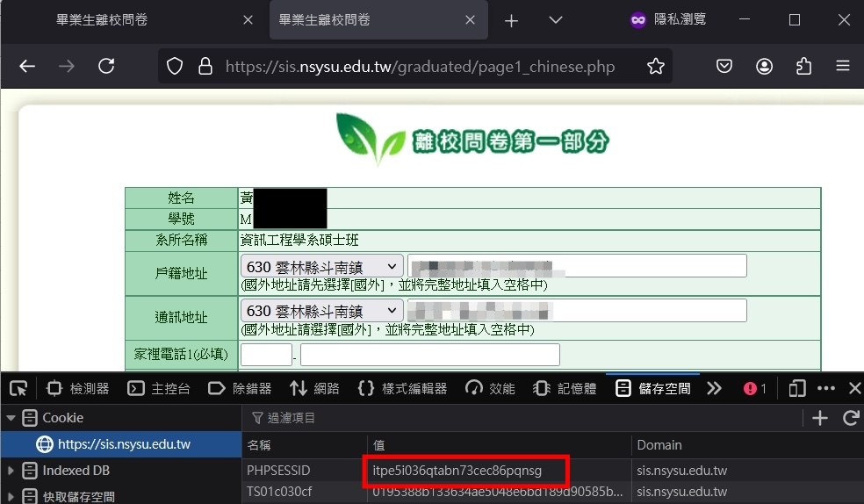Image resolution: width=864 pixels, height=504 pixels.
Task: Click the 隱私瀏覽 private browsing indicator
Action: [x=668, y=20]
